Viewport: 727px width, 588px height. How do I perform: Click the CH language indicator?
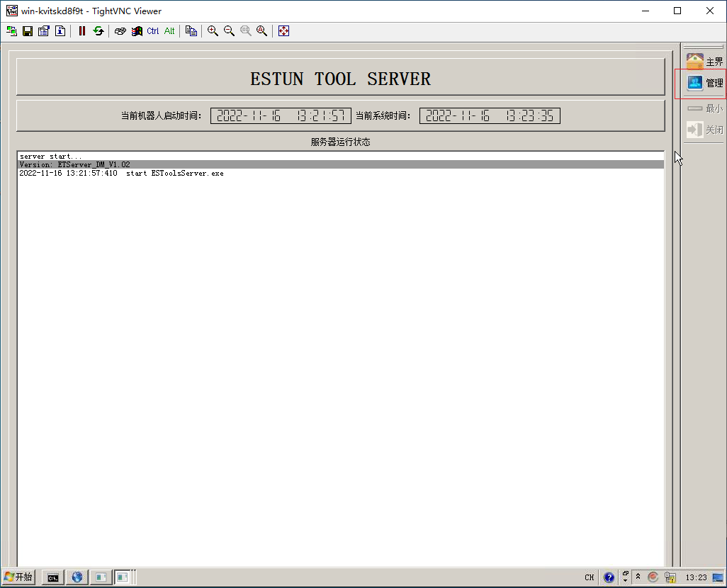click(590, 577)
